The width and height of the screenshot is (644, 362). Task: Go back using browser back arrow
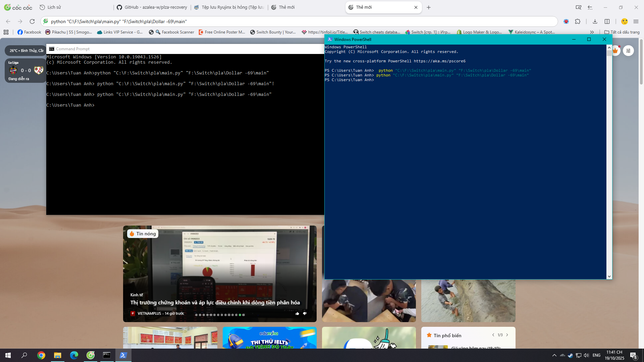(8, 21)
